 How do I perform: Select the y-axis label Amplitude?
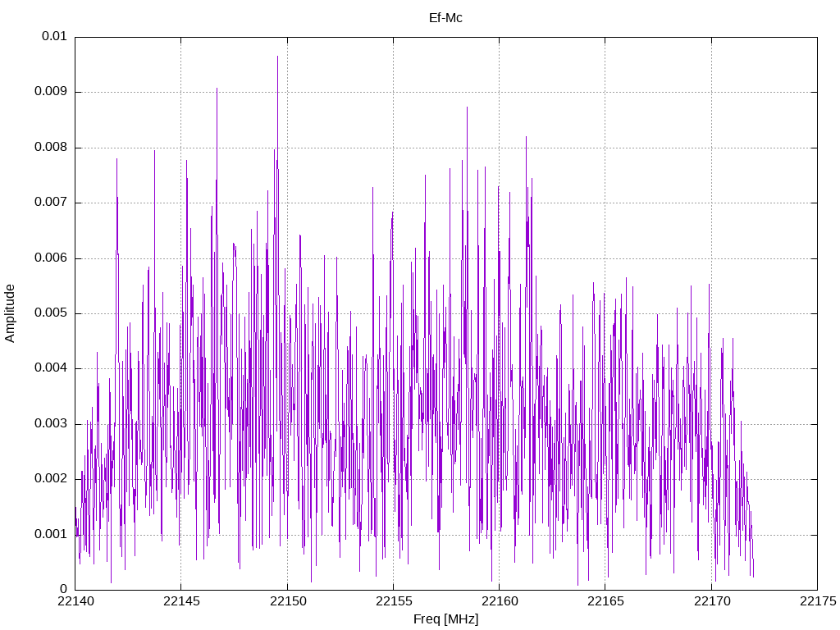click(x=10, y=313)
